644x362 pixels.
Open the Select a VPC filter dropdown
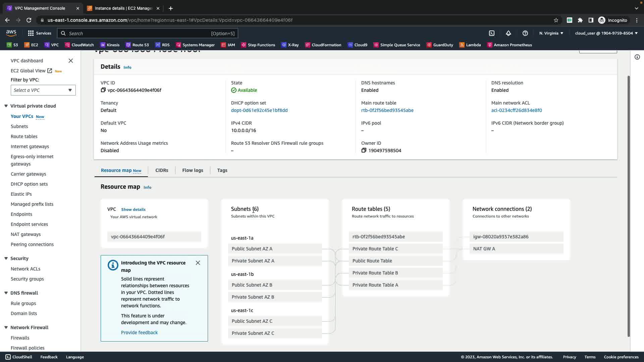coord(43,90)
